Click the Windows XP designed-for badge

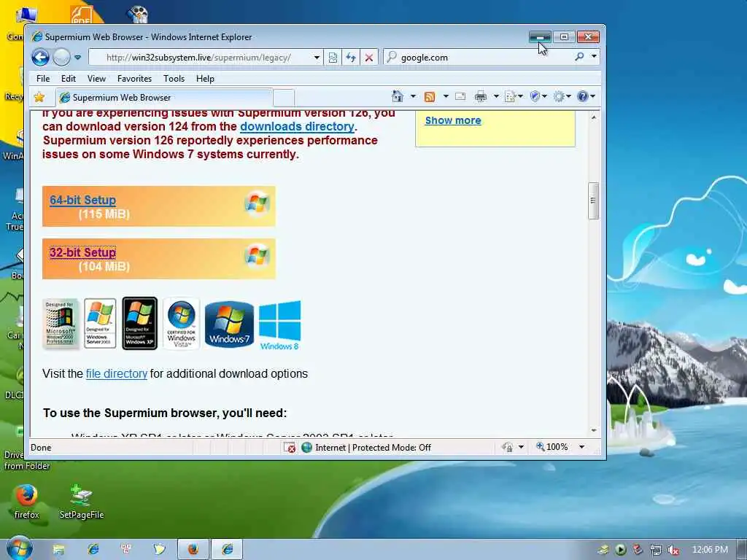tap(139, 323)
